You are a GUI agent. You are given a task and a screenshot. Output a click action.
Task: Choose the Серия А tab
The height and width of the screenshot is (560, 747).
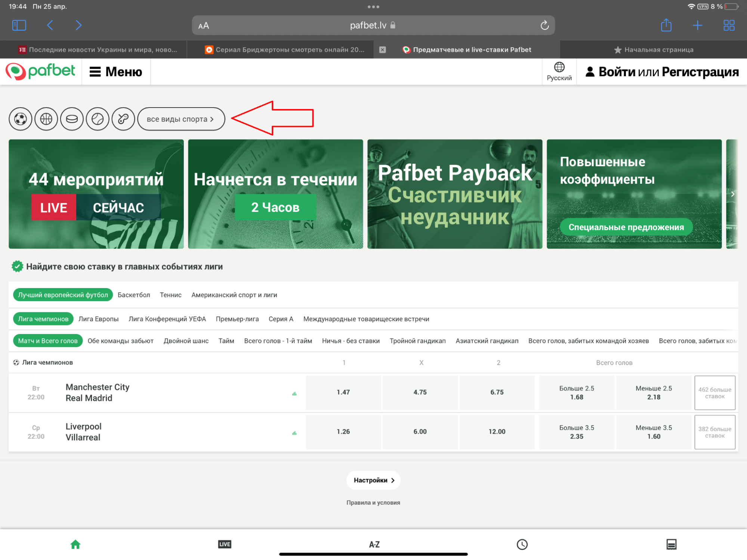coord(281,319)
